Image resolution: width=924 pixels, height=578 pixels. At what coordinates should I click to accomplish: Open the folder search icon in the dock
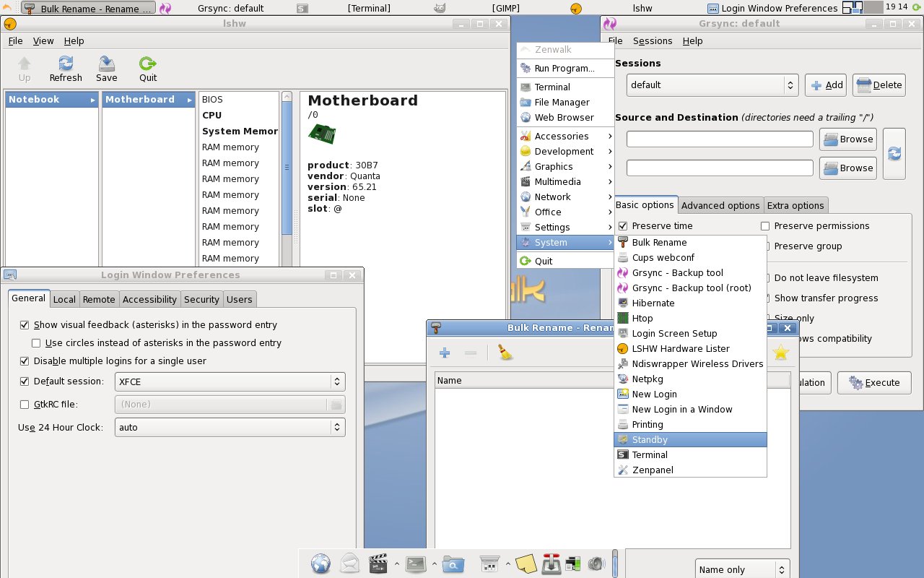click(x=453, y=564)
